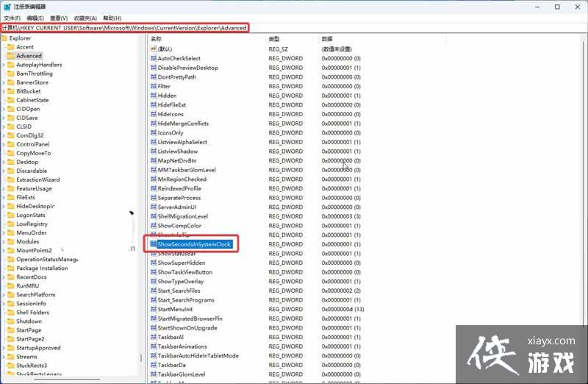This screenshot has height=384, width=588.
Task: Click the AutoplayHandlers folder icon
Action: pyautogui.click(x=10, y=65)
